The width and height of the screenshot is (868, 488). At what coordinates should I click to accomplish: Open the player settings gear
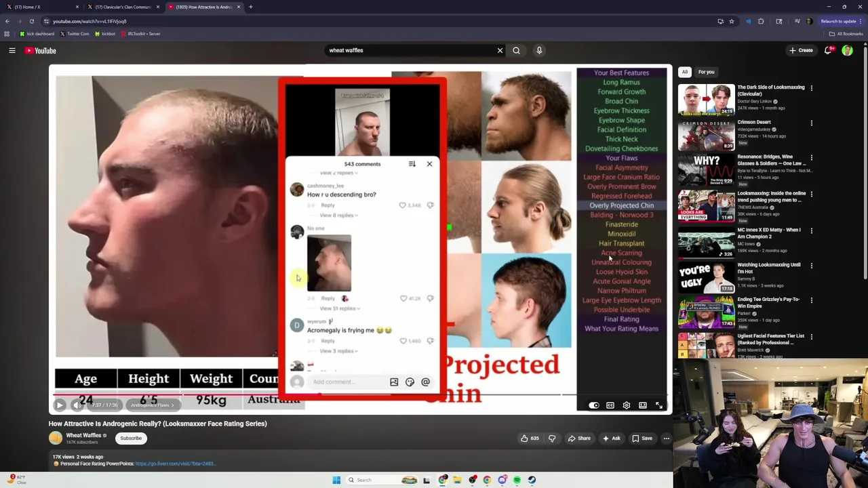click(627, 405)
